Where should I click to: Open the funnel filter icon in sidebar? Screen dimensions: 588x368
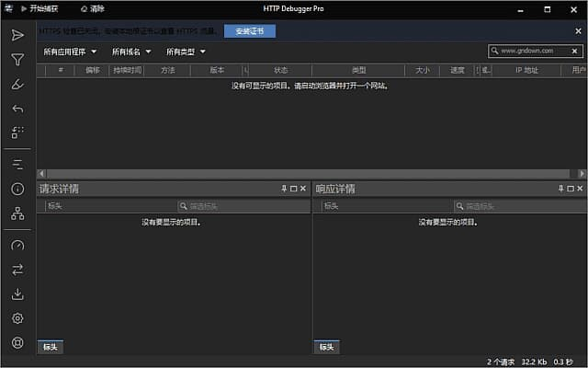pos(17,59)
